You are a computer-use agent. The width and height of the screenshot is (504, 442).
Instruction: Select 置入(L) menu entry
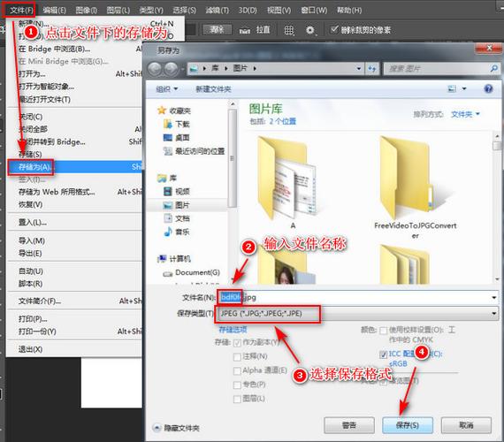tap(74, 222)
